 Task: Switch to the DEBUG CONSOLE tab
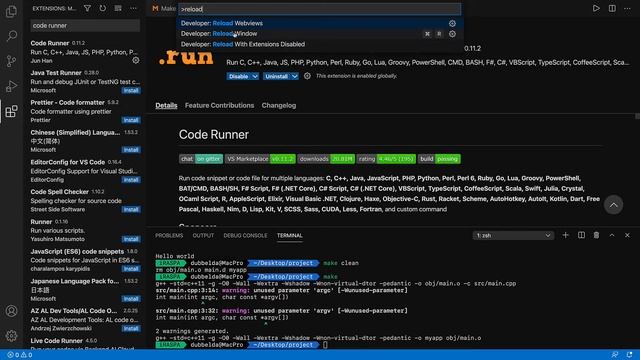[x=245, y=236]
